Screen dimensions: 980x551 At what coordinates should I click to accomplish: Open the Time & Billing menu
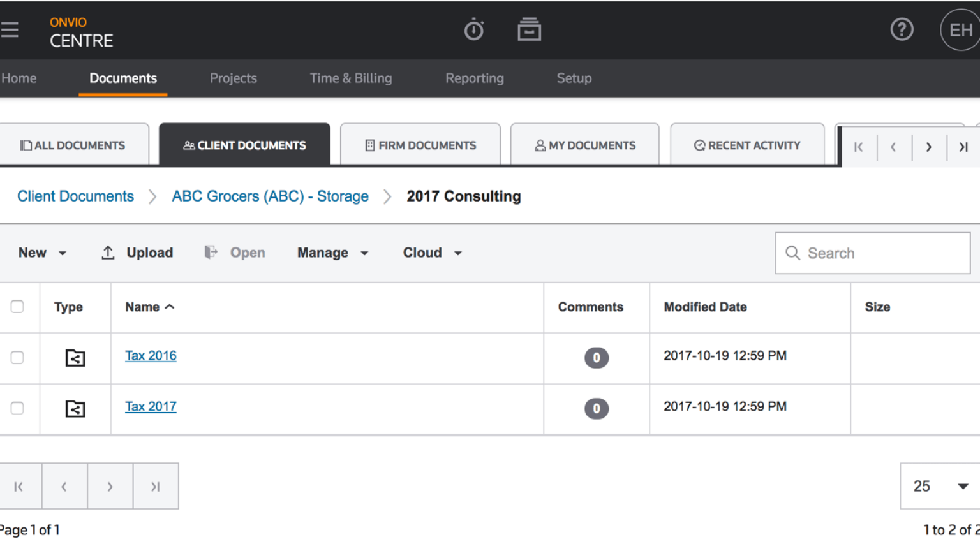tap(351, 78)
